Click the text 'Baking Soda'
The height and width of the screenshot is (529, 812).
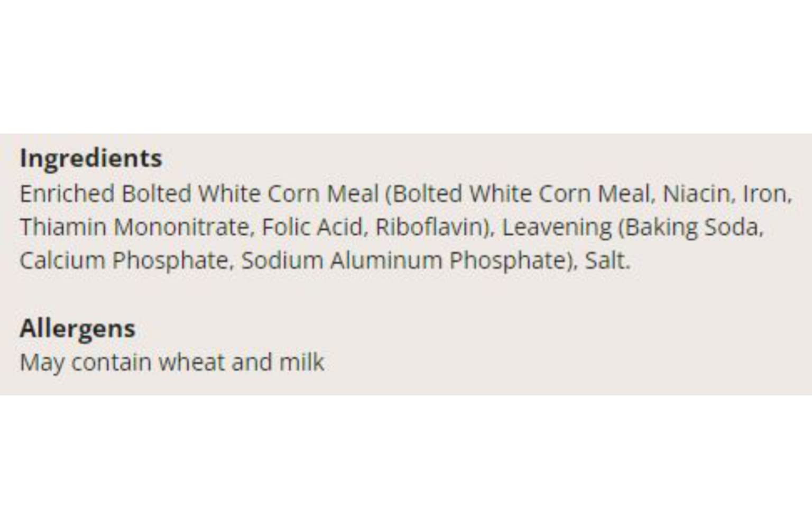click(692, 227)
